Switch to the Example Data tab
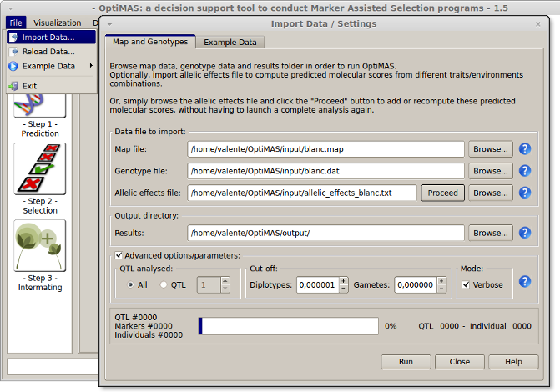 point(230,43)
